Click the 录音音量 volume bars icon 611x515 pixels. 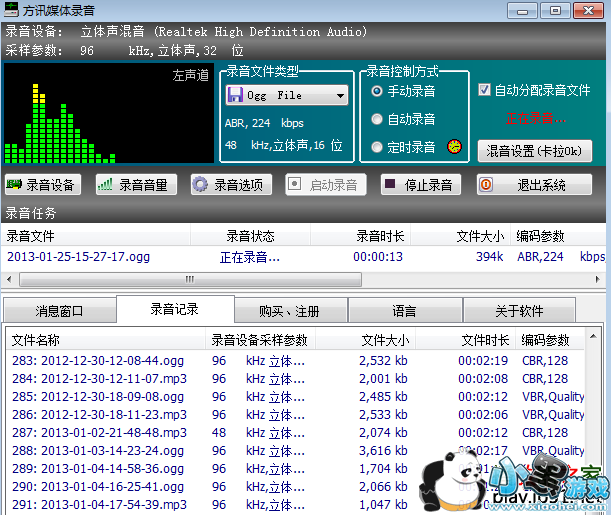(105, 185)
